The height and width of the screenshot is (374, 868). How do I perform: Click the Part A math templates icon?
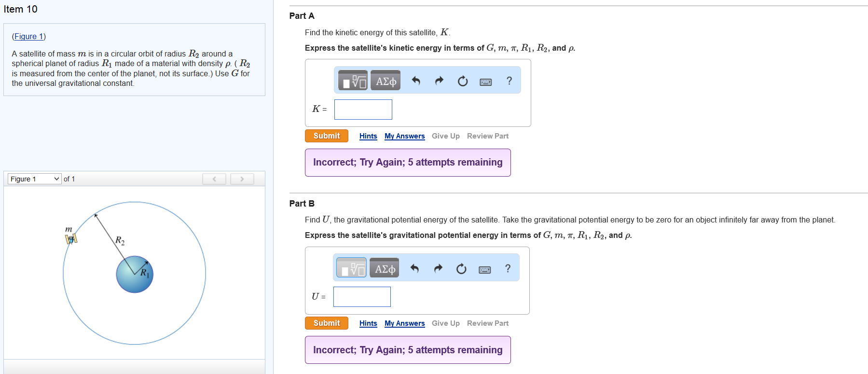tap(353, 81)
